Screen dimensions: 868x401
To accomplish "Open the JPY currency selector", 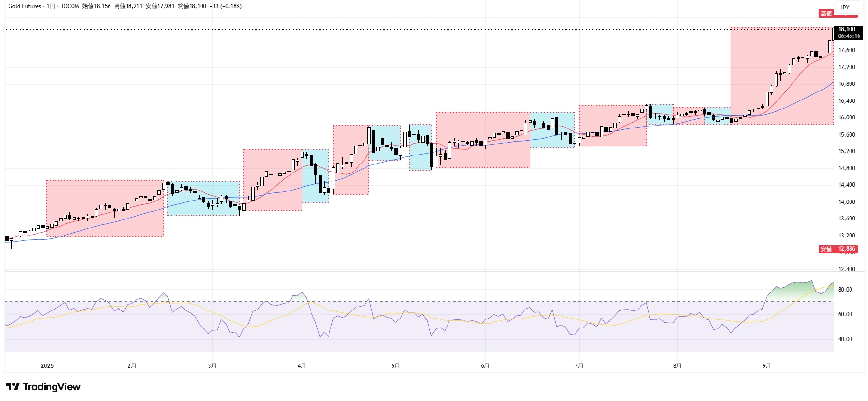I will pos(845,7).
